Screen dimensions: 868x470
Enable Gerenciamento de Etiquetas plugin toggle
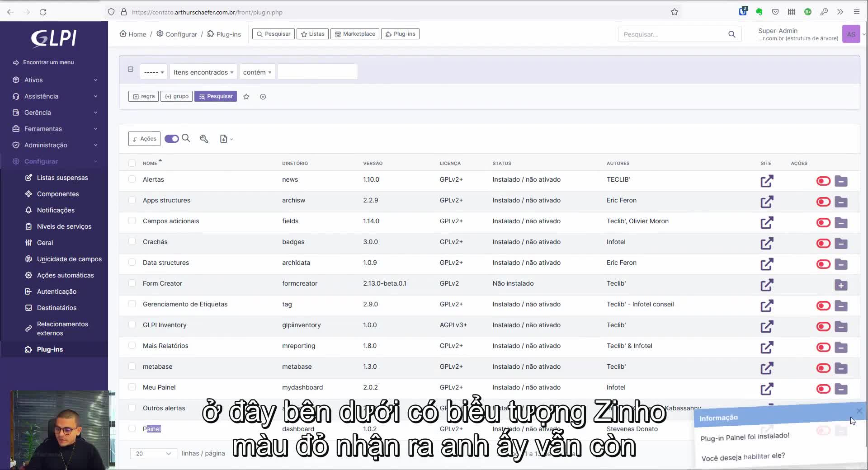pyautogui.click(x=823, y=305)
